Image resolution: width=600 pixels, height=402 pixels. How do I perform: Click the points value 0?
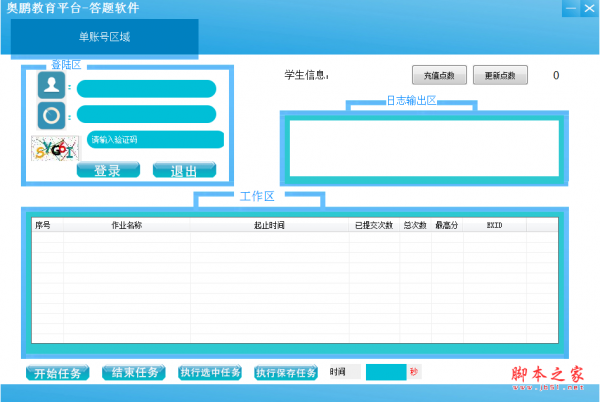(556, 75)
